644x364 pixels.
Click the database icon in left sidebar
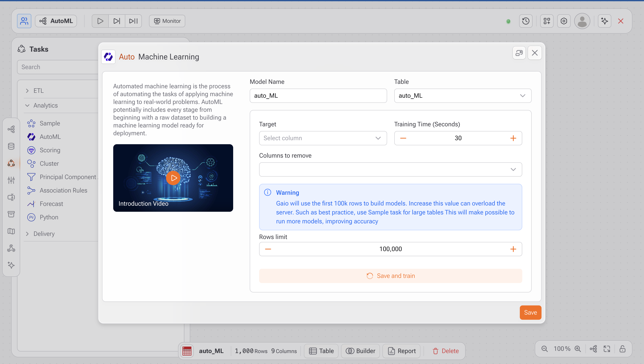(x=11, y=146)
